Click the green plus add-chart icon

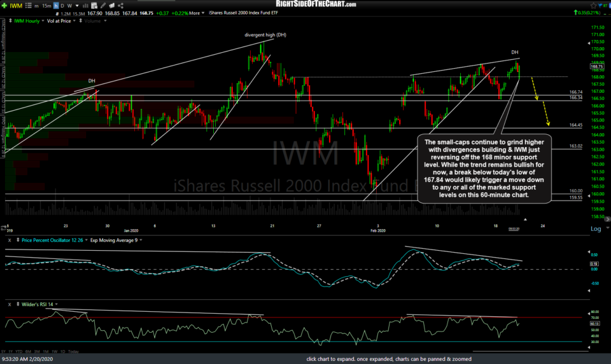[x=4, y=6]
